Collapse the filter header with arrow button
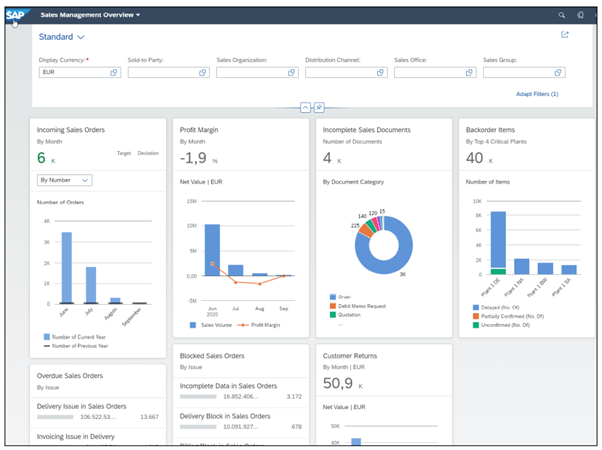Viewport: 602px width, 450px height. pyautogui.click(x=305, y=107)
